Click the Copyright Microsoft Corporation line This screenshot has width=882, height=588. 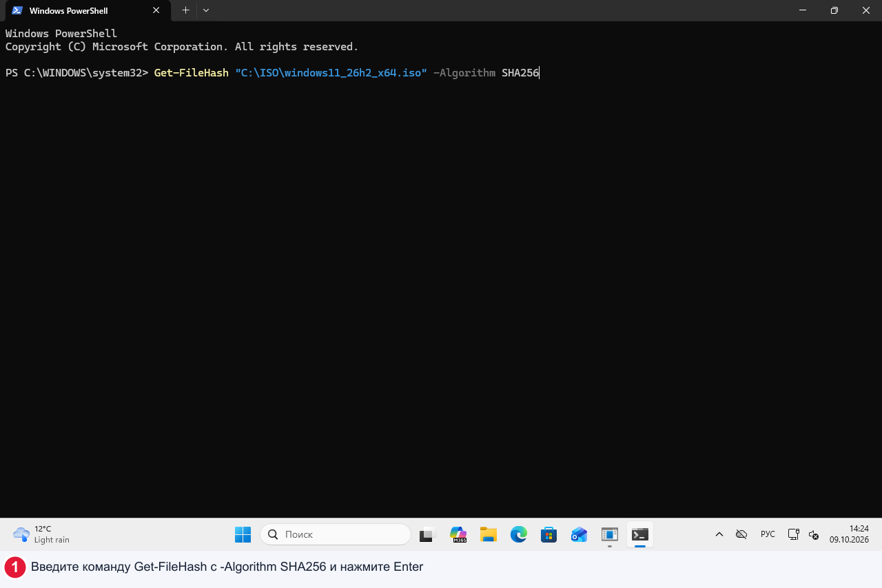tap(182, 47)
